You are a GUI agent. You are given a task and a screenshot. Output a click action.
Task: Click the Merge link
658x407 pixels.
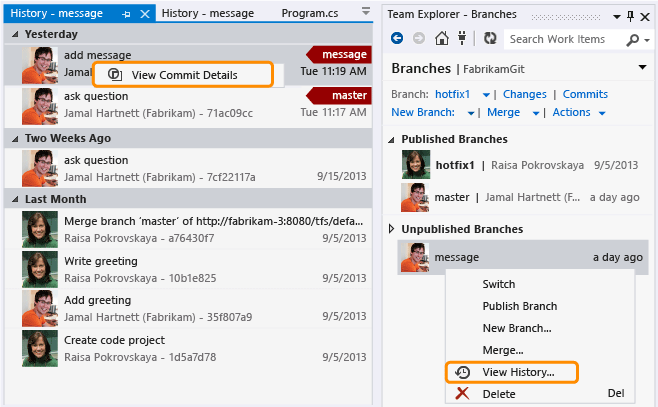(503, 112)
